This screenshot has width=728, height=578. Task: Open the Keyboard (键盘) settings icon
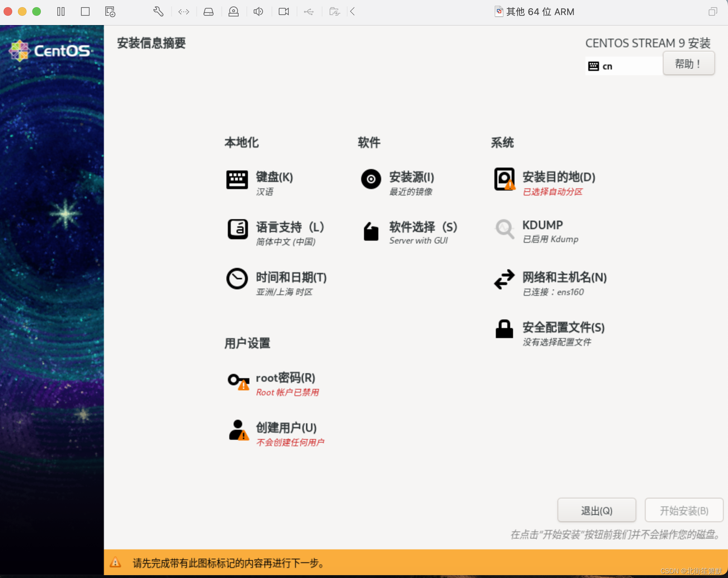click(237, 179)
